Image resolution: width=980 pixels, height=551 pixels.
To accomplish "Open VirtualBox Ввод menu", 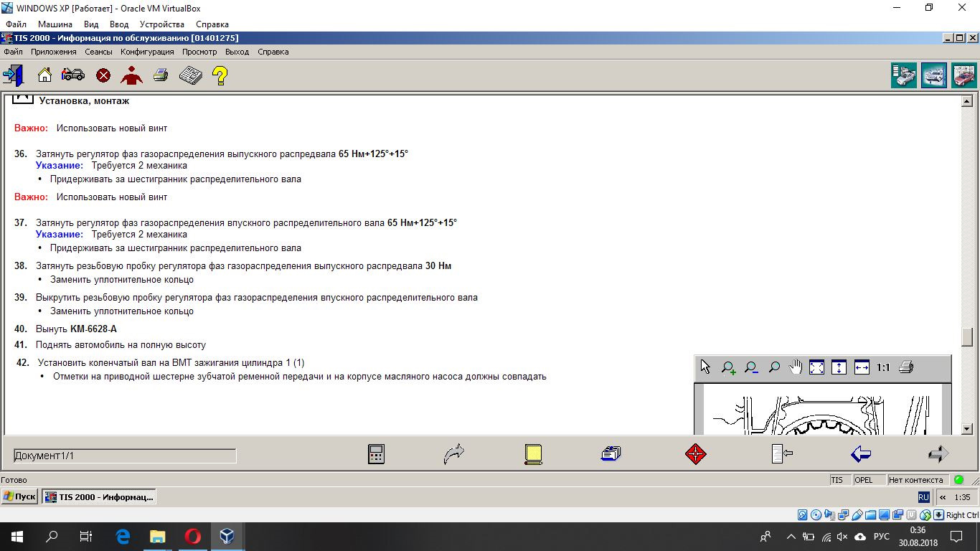I will (x=119, y=24).
